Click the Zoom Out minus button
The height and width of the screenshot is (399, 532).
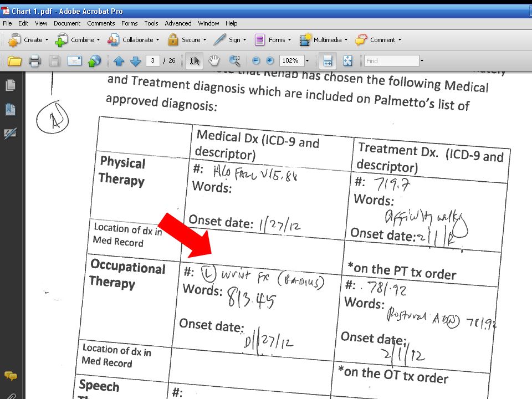pyautogui.click(x=256, y=61)
